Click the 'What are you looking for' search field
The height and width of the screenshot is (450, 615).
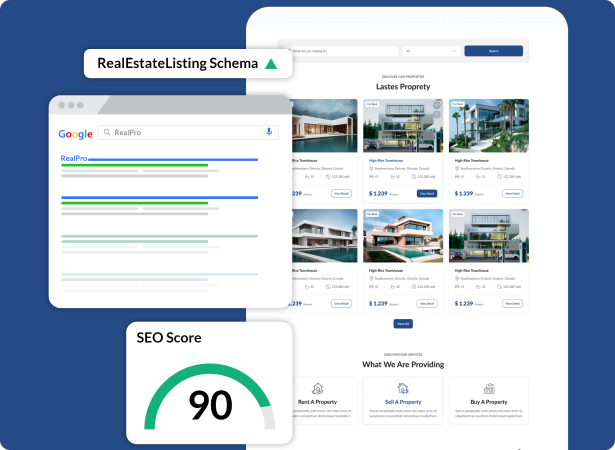pos(340,51)
